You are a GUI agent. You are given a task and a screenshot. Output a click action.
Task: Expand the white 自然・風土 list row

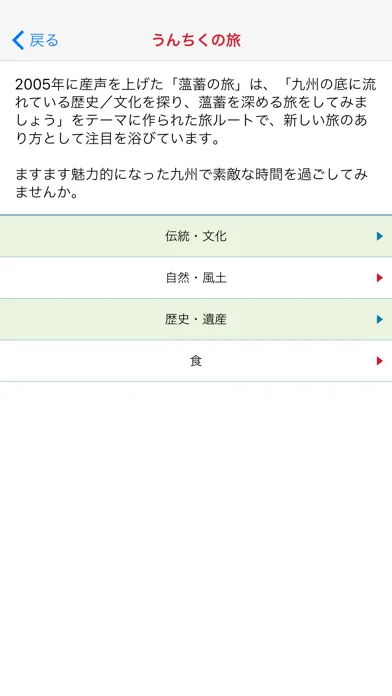click(x=196, y=278)
